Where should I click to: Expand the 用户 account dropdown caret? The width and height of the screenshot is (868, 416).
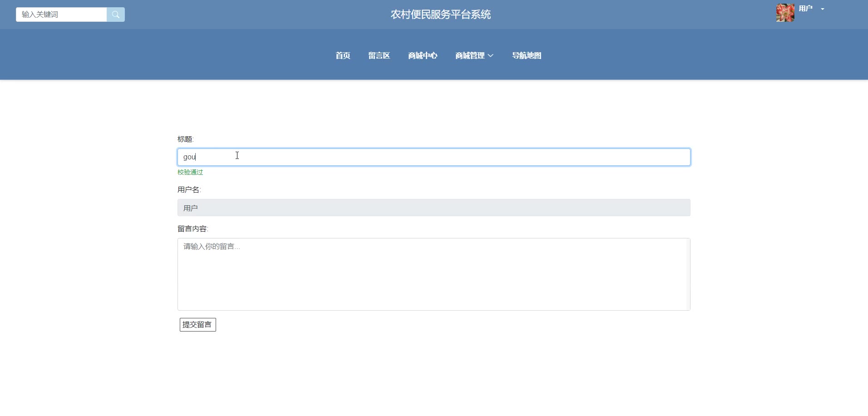click(x=823, y=9)
